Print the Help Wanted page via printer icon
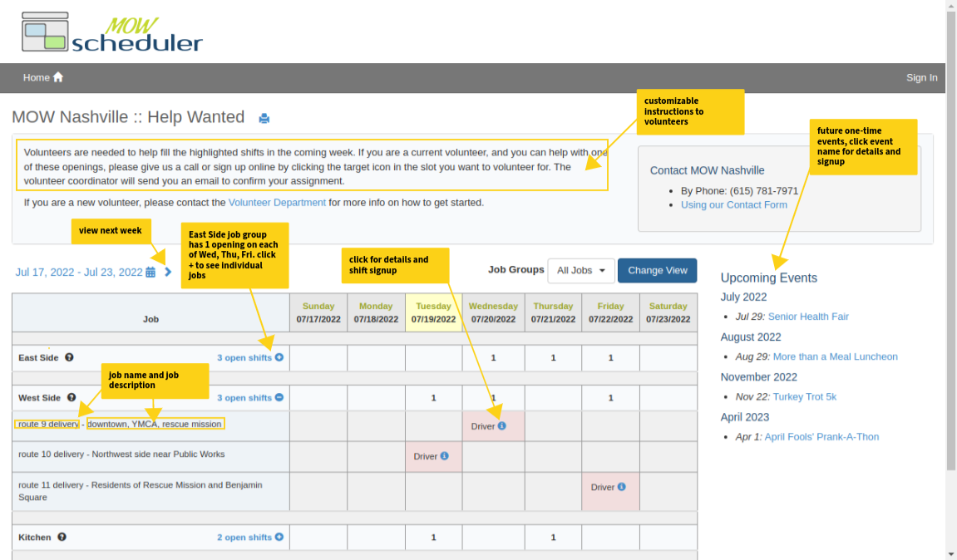The width and height of the screenshot is (957, 560). point(264,118)
